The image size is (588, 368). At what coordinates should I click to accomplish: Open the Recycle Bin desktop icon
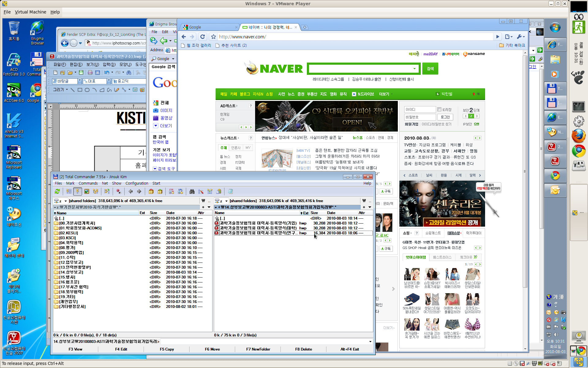coord(14,31)
